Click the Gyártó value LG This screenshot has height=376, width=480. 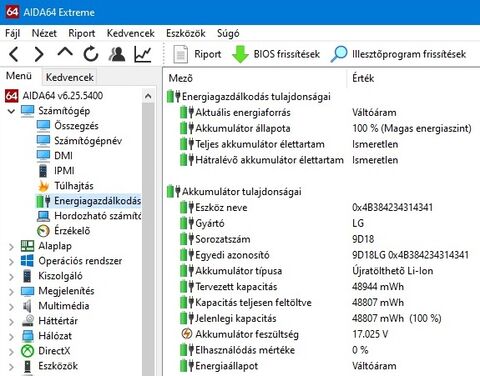tap(358, 223)
